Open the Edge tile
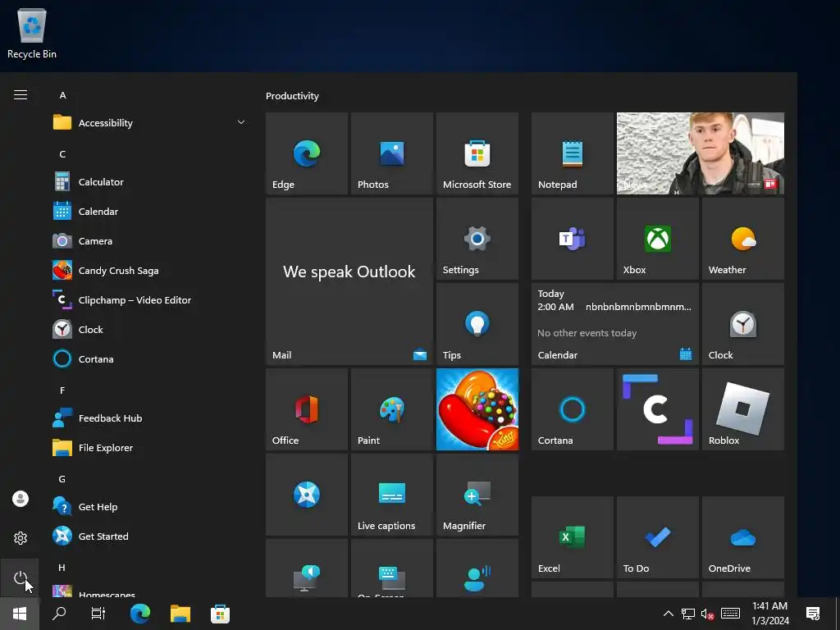 (x=307, y=153)
